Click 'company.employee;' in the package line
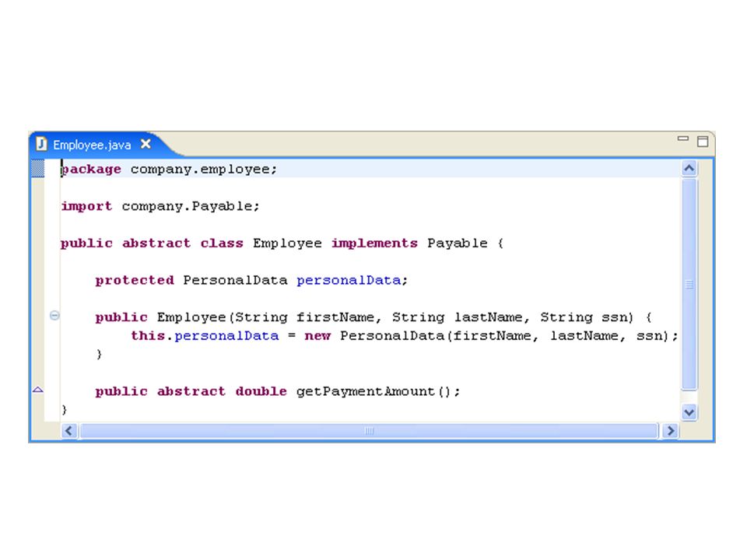This screenshot has width=747, height=560. click(203, 170)
